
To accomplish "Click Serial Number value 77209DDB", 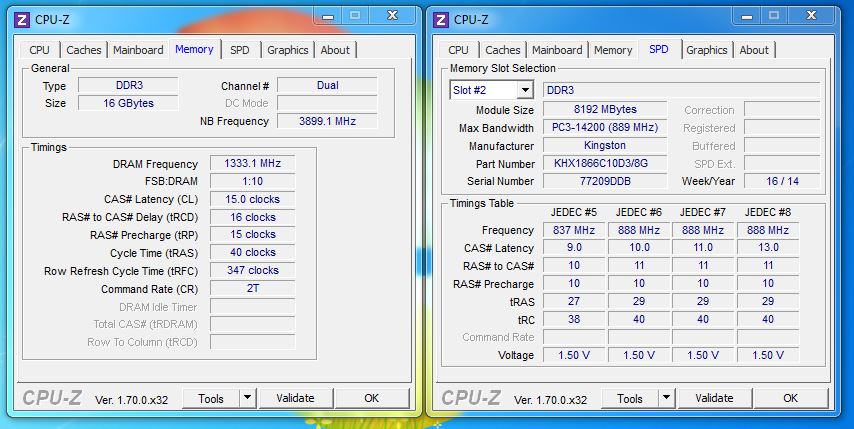I will 605,181.
